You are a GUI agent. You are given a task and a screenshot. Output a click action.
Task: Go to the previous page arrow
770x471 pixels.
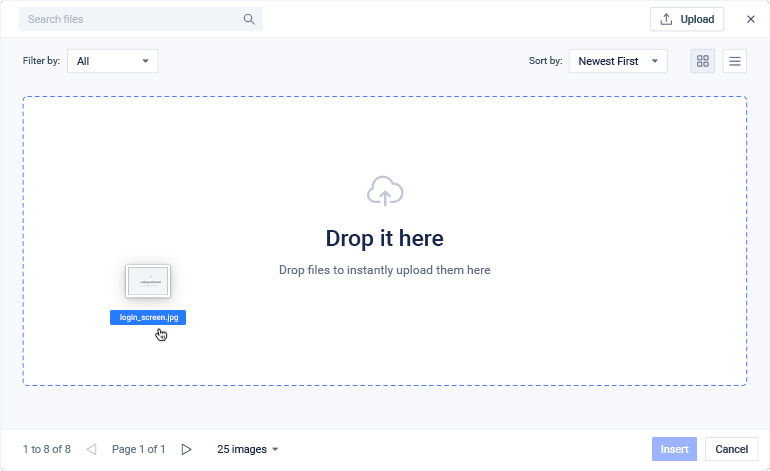[91, 449]
